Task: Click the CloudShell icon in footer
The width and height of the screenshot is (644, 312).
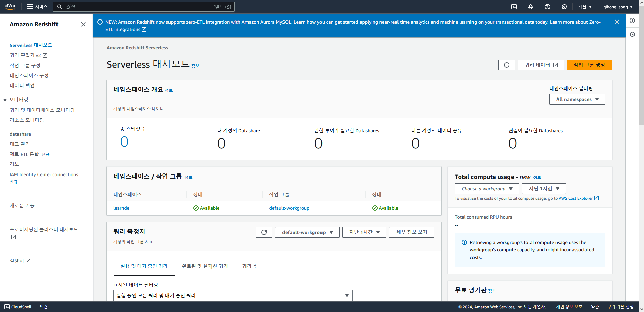Action: point(7,307)
